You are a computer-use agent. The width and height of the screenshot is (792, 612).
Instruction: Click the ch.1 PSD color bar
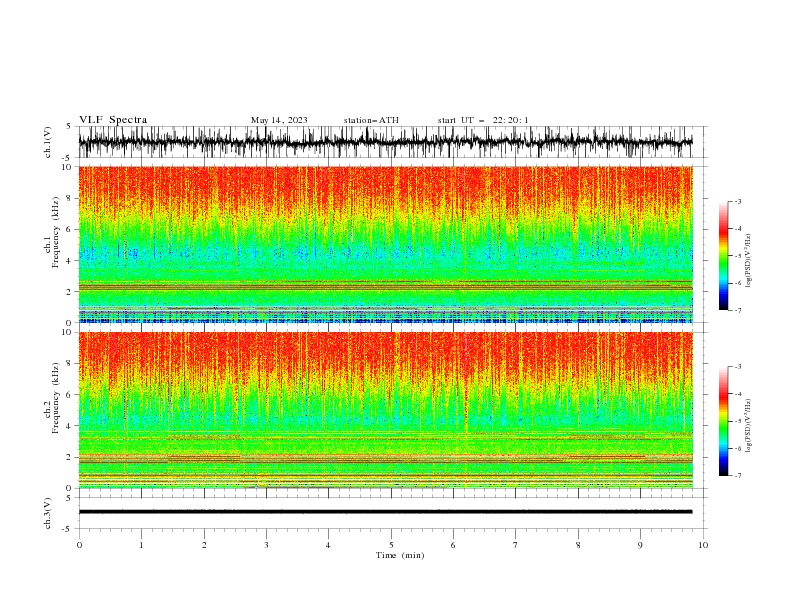click(723, 256)
